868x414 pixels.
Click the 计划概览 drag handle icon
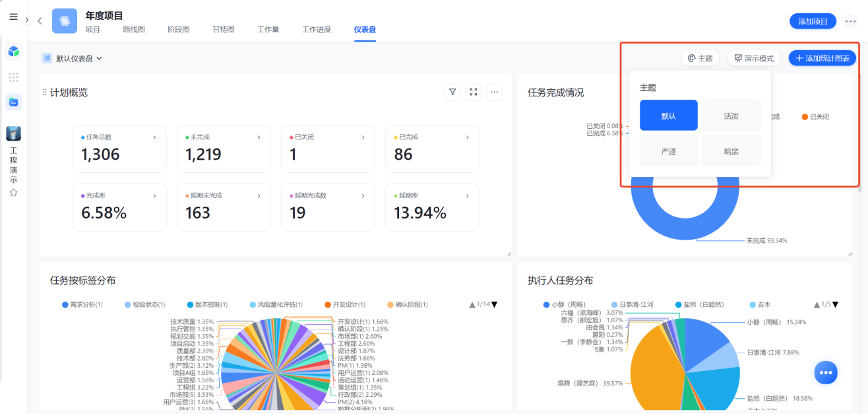pyautogui.click(x=45, y=92)
